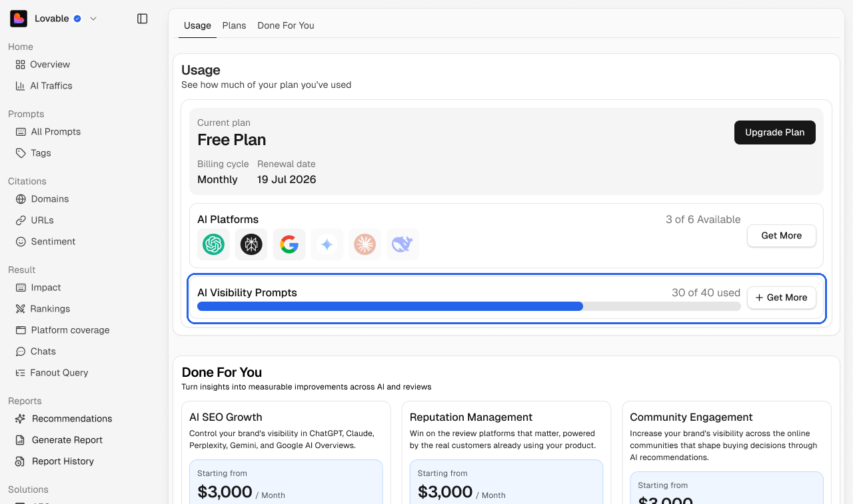Click the Domains globe icon
Image resolution: width=853 pixels, height=504 pixels.
click(x=21, y=199)
